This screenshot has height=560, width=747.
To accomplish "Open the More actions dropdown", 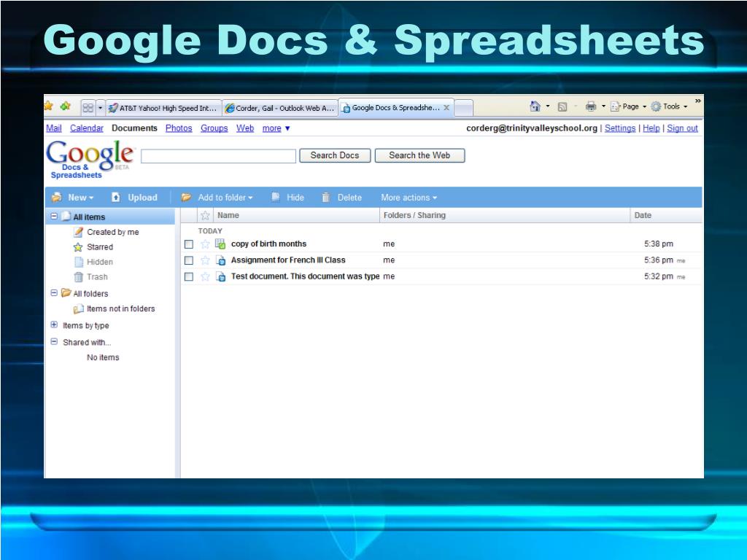I will (x=409, y=198).
